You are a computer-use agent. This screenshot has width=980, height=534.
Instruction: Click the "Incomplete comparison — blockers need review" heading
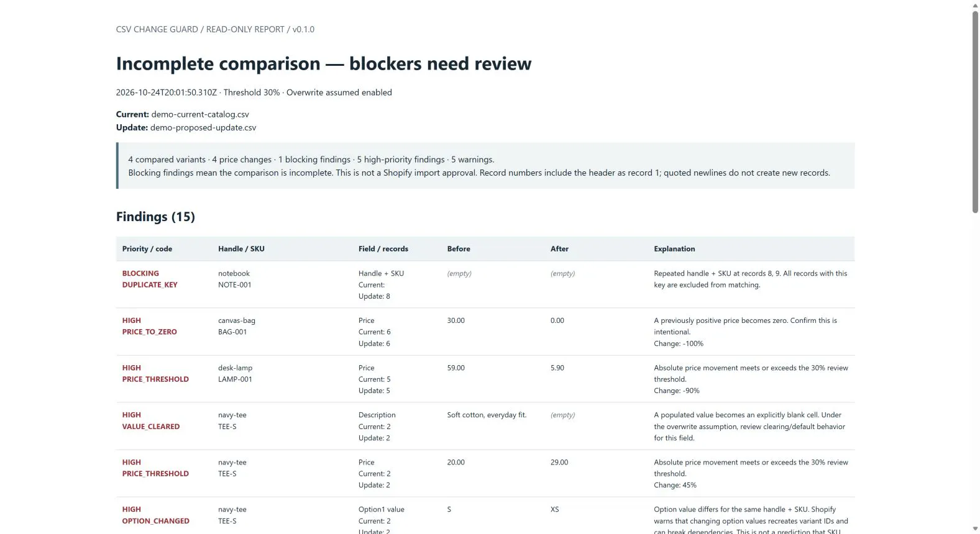pyautogui.click(x=324, y=64)
